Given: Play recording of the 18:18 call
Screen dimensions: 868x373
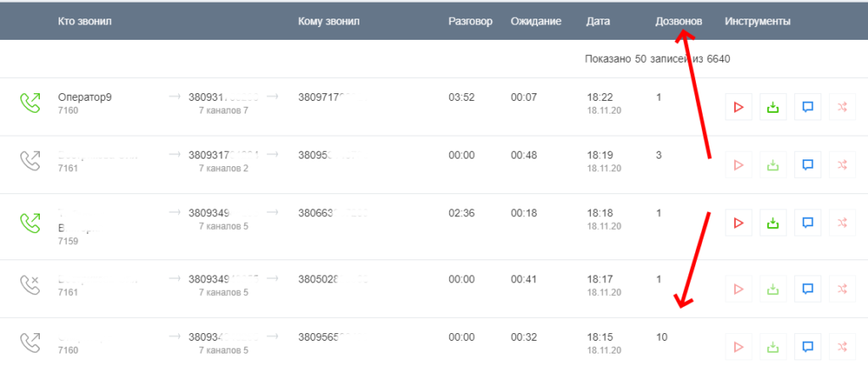Looking at the screenshot, I should 738,223.
